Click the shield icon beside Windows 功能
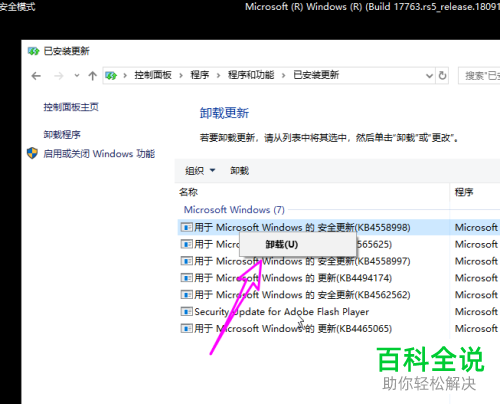The width and height of the screenshot is (500, 404). pyautogui.click(x=32, y=153)
